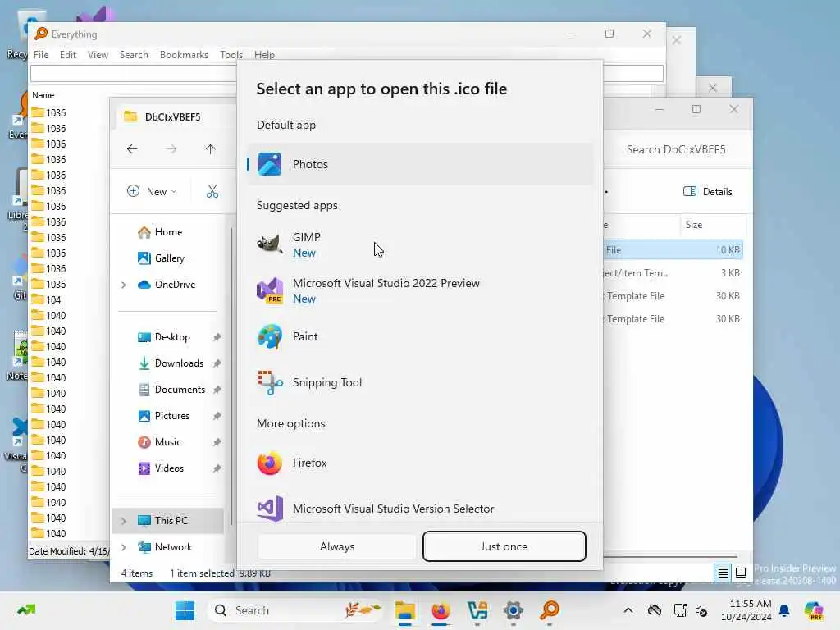Go forward in File Explorer
Image resolution: width=840 pixels, height=630 pixels.
[x=171, y=149]
